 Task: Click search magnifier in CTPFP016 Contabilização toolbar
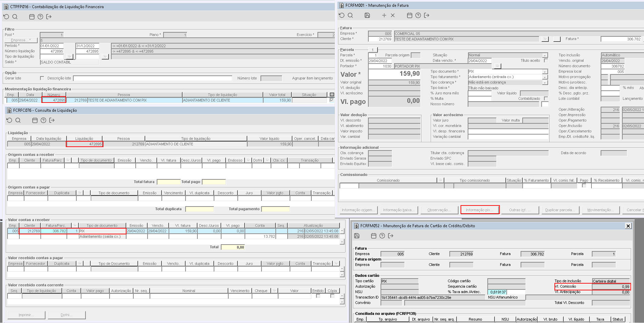(x=15, y=17)
